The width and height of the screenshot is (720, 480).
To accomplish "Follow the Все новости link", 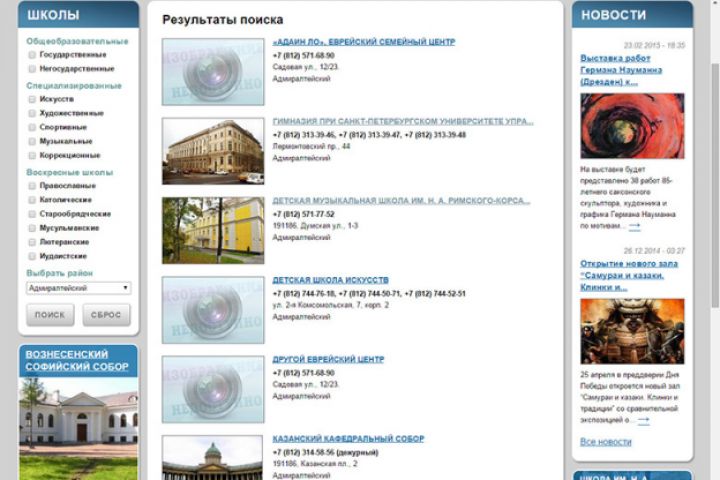I will [606, 442].
